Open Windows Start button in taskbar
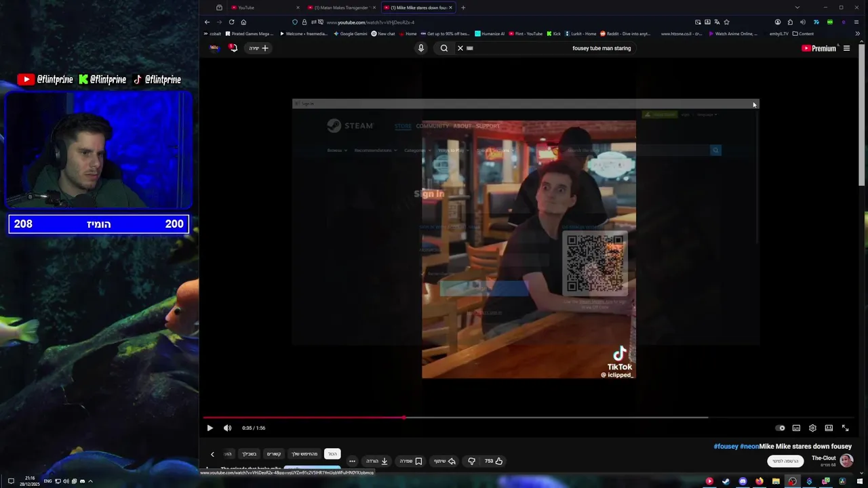 tap(859, 481)
